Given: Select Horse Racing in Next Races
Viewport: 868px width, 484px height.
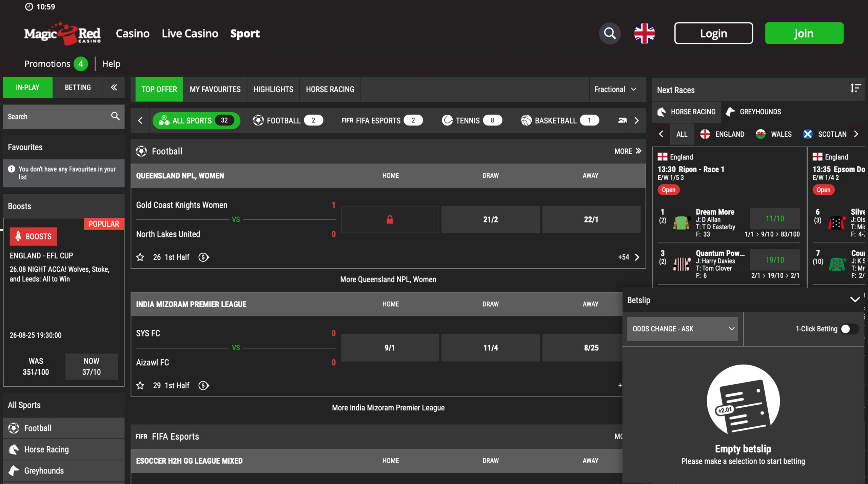Looking at the screenshot, I should [687, 112].
